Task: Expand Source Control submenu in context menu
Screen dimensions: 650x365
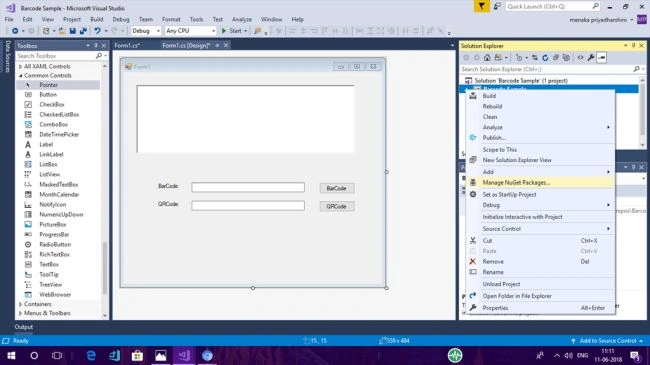Action: tap(540, 229)
